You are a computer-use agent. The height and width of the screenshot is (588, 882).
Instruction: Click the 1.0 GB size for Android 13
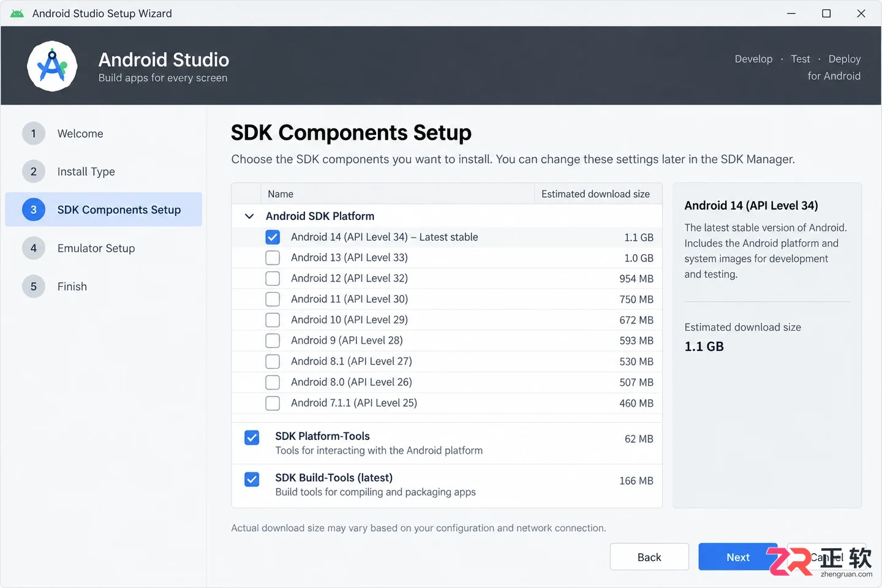[x=639, y=258]
